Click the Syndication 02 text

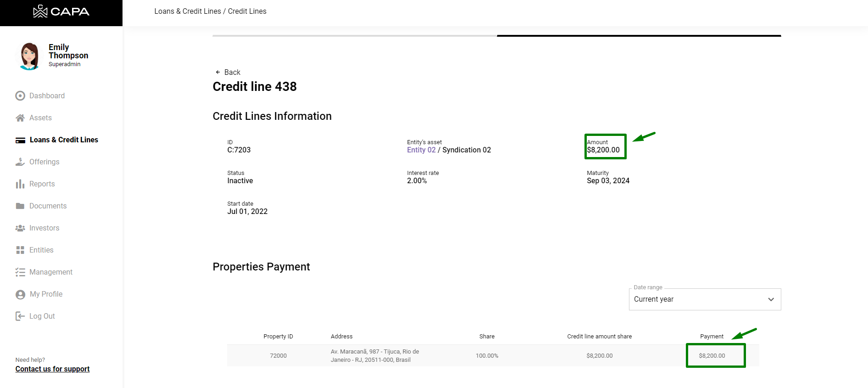[467, 150]
